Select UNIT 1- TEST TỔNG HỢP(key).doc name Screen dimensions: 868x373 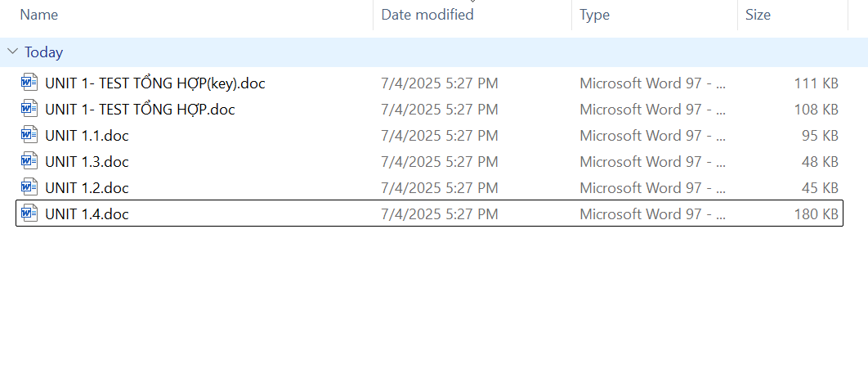(x=155, y=83)
